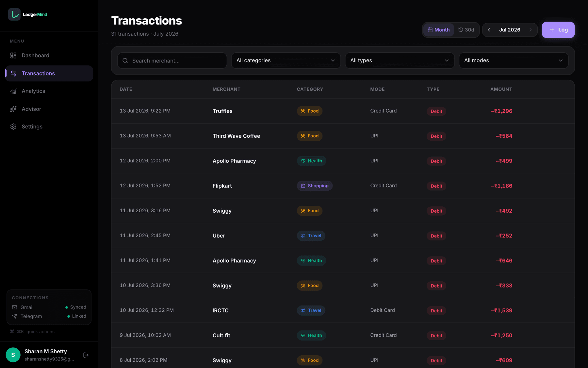Click the Settings gear icon

(x=13, y=127)
